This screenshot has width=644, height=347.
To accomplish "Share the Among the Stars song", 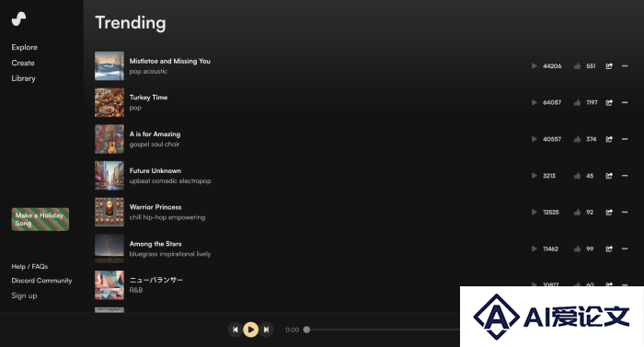I will tap(609, 249).
